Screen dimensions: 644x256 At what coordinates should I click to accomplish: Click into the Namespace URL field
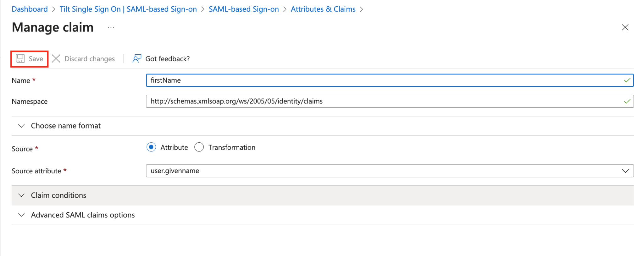coord(390,101)
